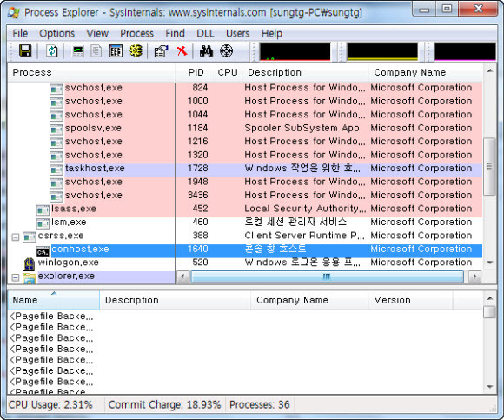Open the Find menu
Viewport: 504px width, 420px height.
pyautogui.click(x=175, y=33)
